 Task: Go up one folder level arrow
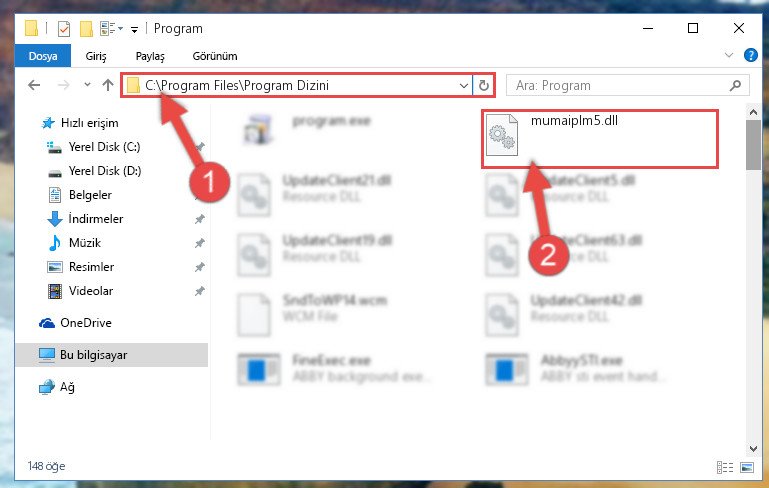(x=108, y=85)
